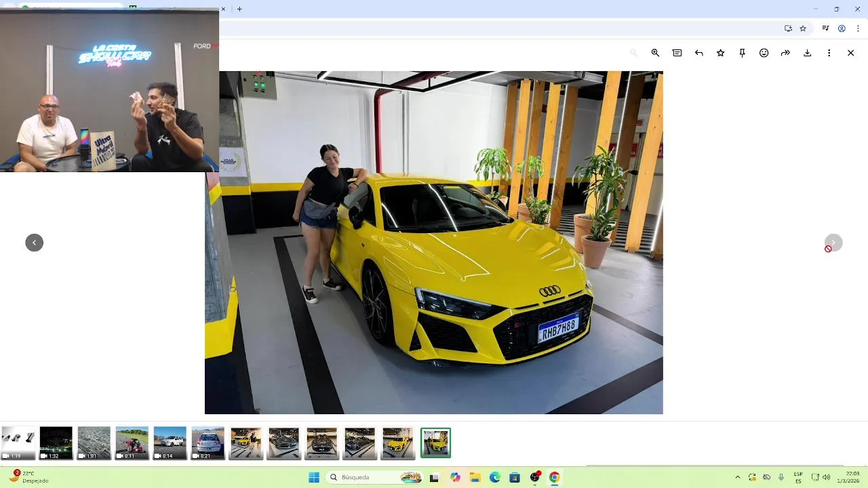This screenshot has width=868, height=488.
Task: Open the Chrome profile avatar
Action: pyautogui.click(x=842, y=28)
